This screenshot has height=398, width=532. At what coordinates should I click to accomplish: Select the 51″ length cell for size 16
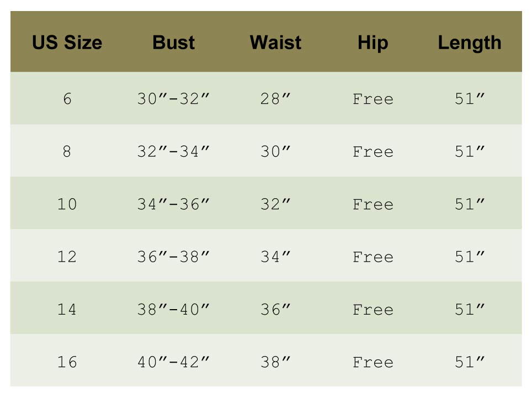coord(470,362)
